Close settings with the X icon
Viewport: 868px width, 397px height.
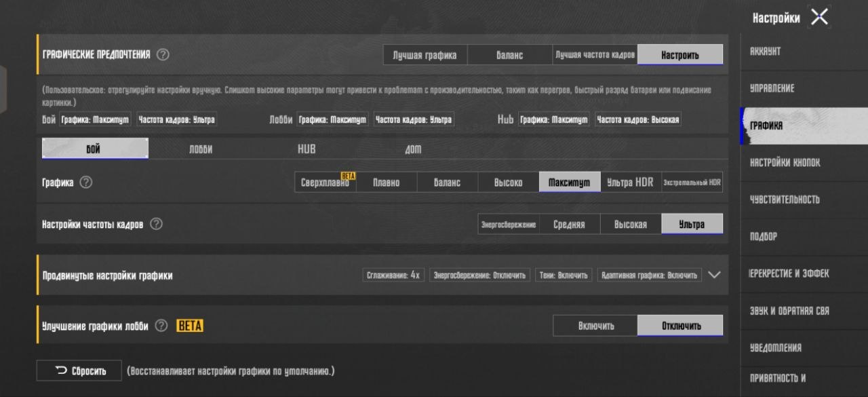click(820, 18)
